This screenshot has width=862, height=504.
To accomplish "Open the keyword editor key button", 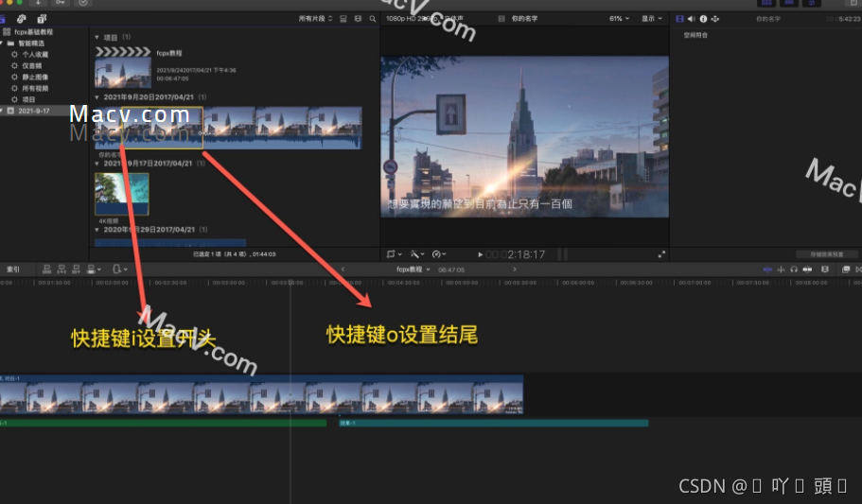I will click(61, 3).
